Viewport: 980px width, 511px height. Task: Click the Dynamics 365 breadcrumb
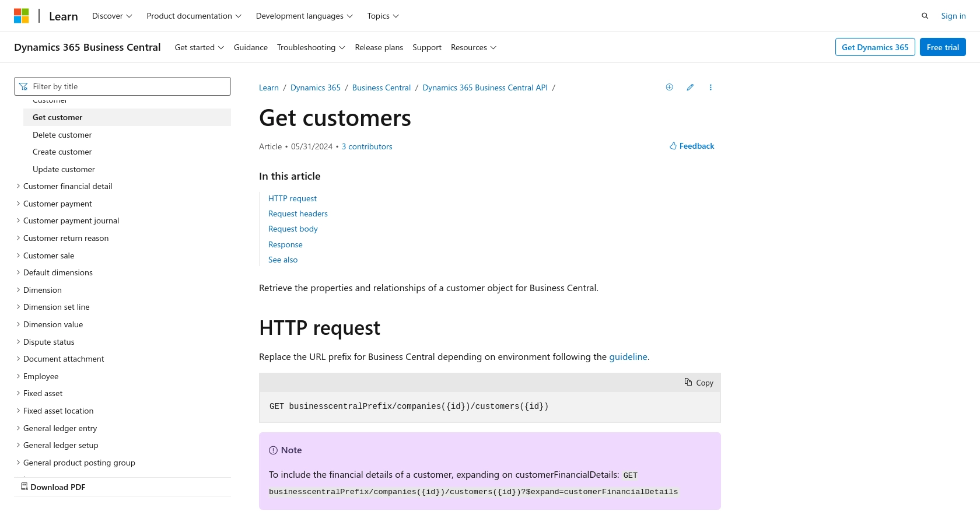click(316, 87)
